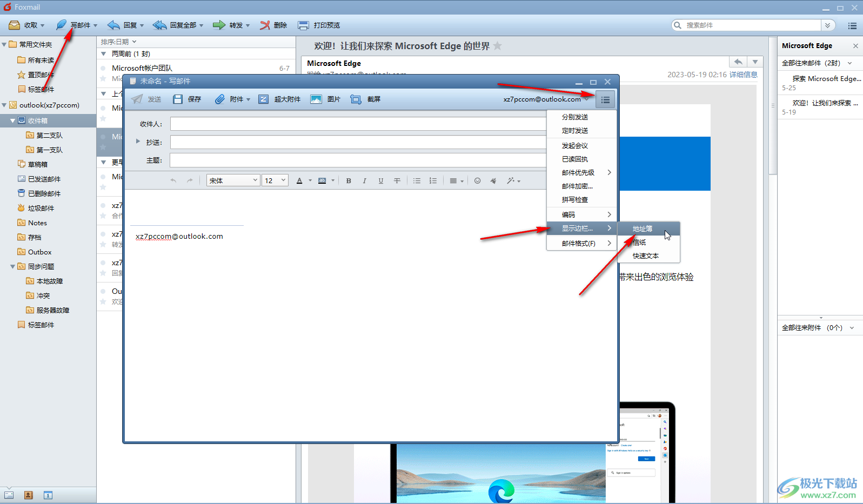This screenshot has width=863, height=504.
Task: Apply text highlight color button
Action: pos(322,181)
